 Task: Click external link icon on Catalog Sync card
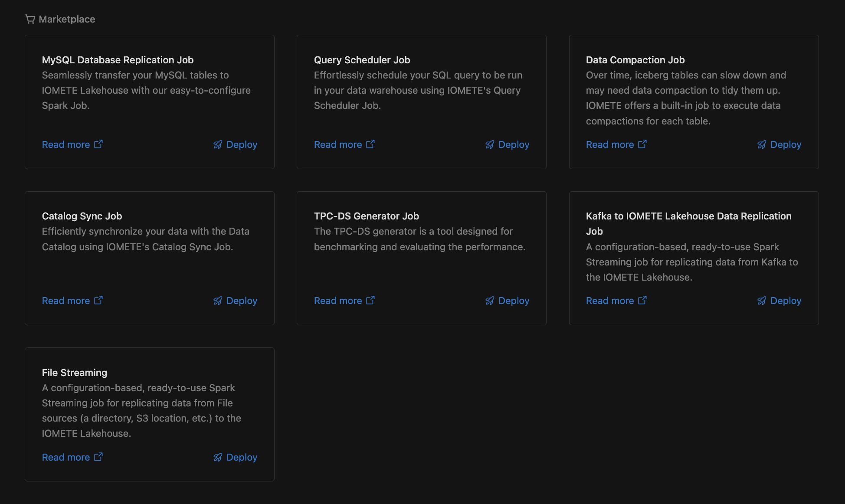pos(98,300)
